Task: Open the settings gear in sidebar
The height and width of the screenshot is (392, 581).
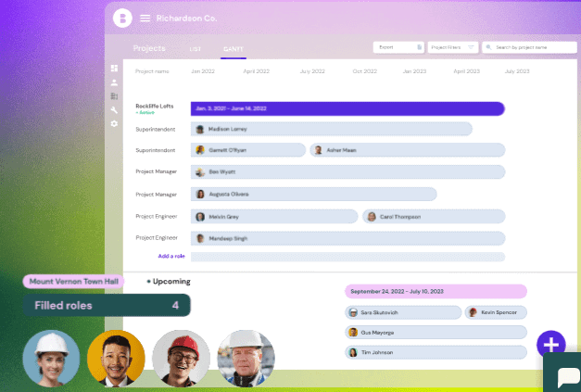Action: [x=114, y=124]
